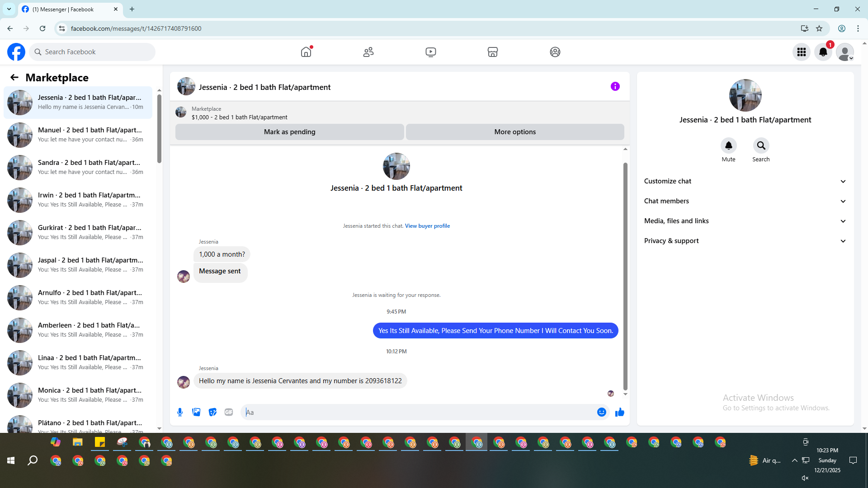Open the Video (Watch) icon
Image resolution: width=868 pixels, height=488 pixels.
tap(431, 52)
